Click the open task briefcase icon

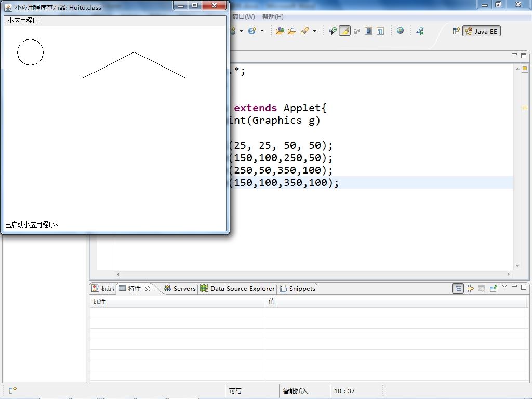(x=291, y=31)
